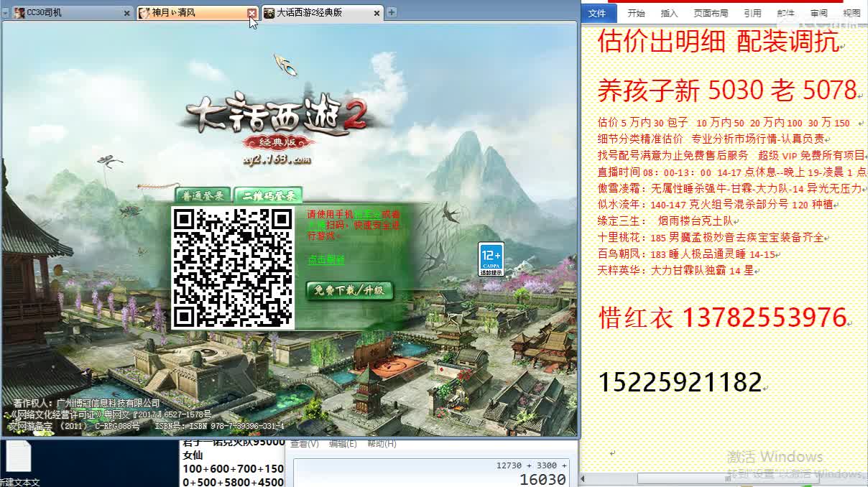Click the 百鸟朝凤 line in document
Image resolution: width=868 pixels, height=487 pixels.
(x=686, y=254)
